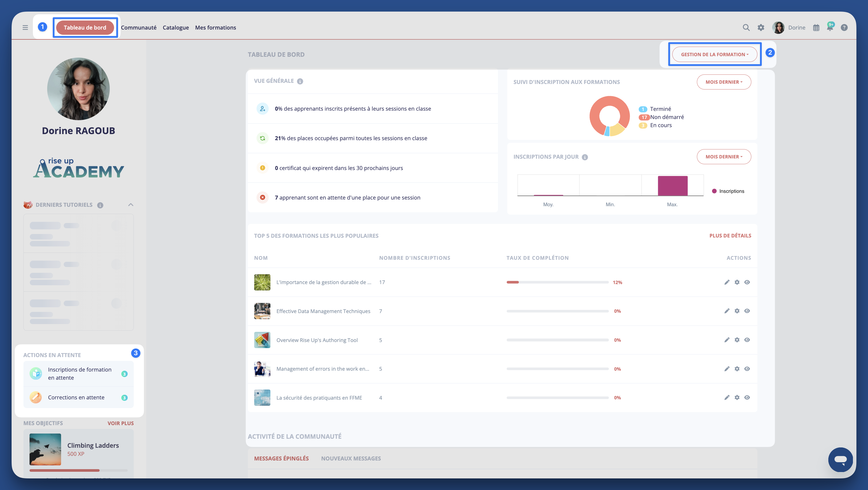
Task: Open the search icon in the top bar
Action: coord(746,27)
